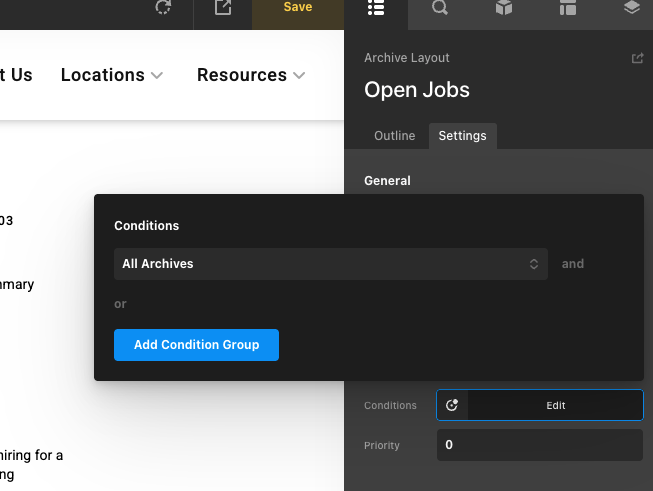Image resolution: width=653 pixels, height=491 pixels.
Task: Open the external preview icon in toolbar
Action: 223,8
